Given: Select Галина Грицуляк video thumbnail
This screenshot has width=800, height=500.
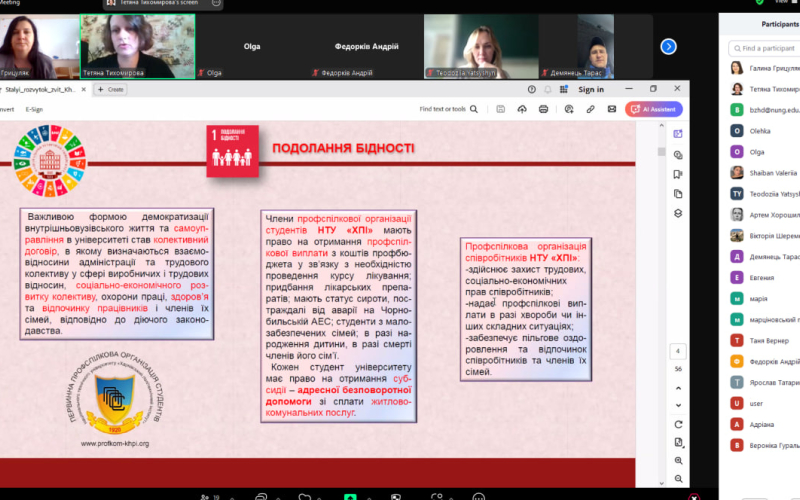Looking at the screenshot, I should (39, 46).
